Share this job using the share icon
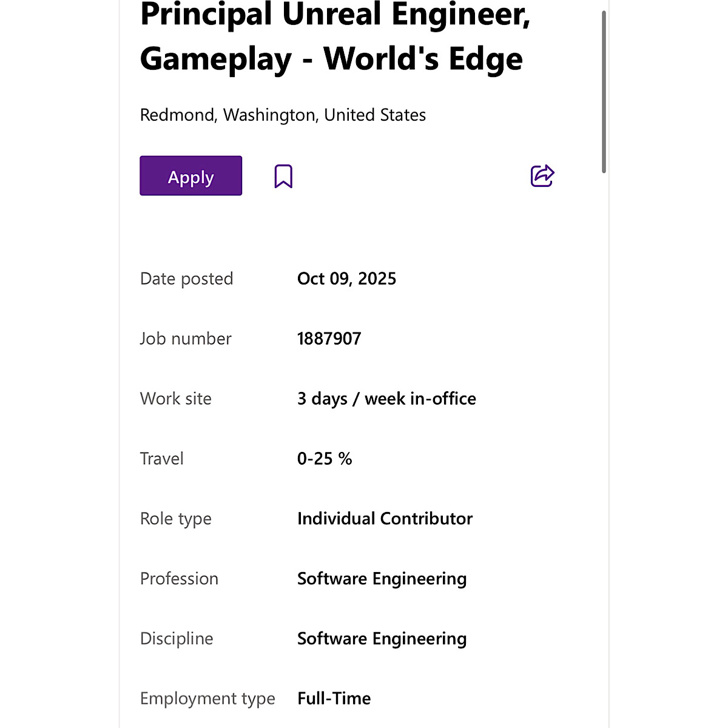This screenshot has width=728, height=728. pos(542,176)
